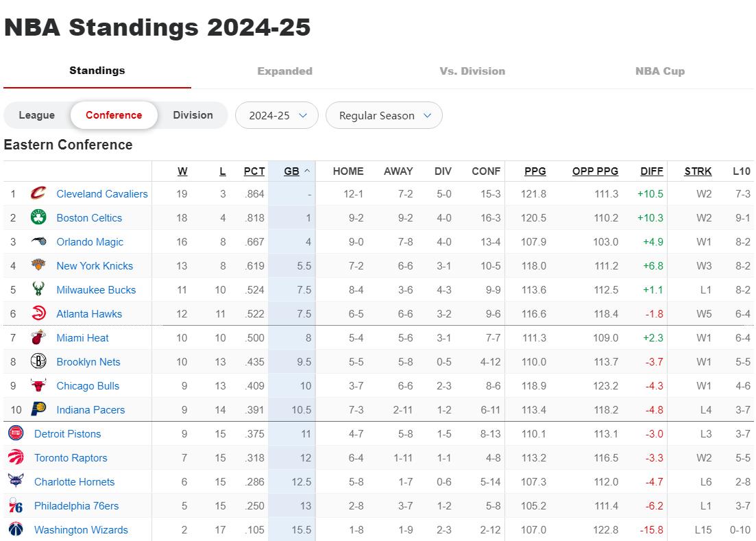Click the Washington Wizards logo icon
The height and width of the screenshot is (541, 756).
click(16, 530)
